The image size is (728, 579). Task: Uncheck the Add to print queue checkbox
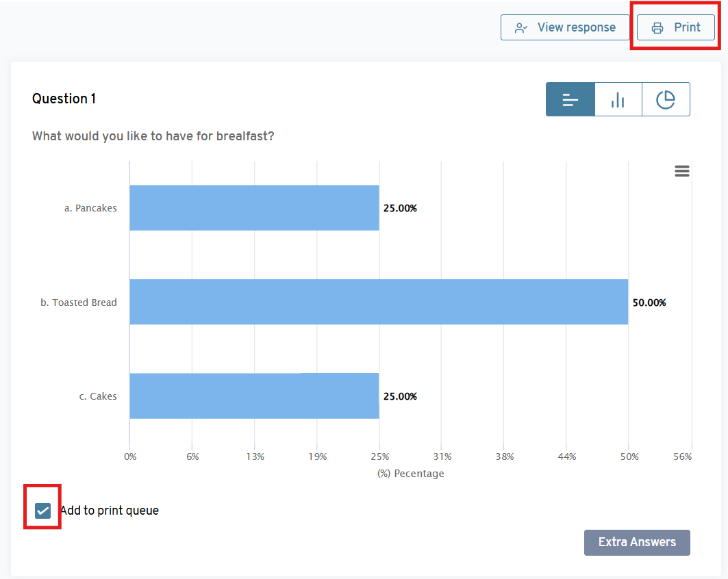pos(42,511)
